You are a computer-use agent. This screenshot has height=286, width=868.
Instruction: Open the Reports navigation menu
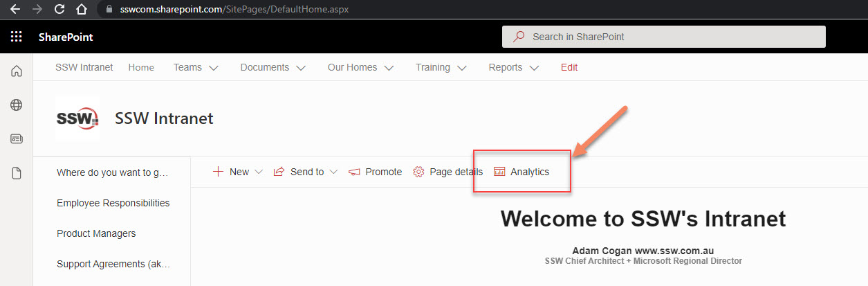point(514,67)
